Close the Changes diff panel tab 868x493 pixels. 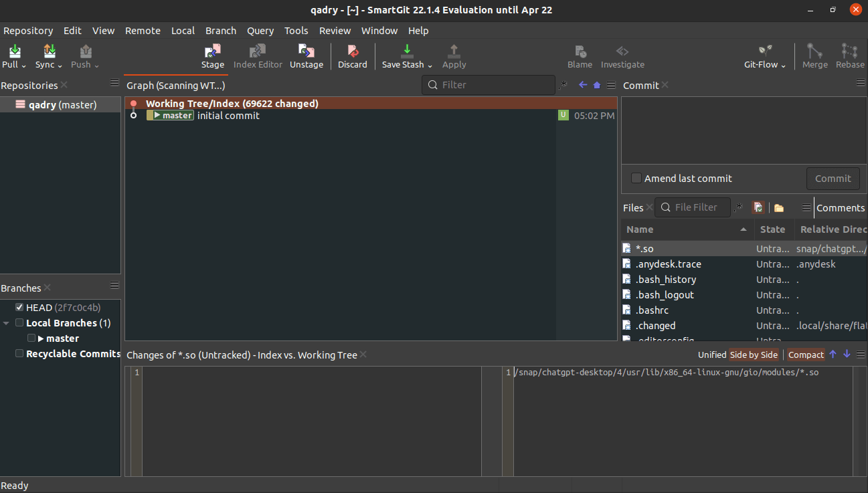[363, 355]
